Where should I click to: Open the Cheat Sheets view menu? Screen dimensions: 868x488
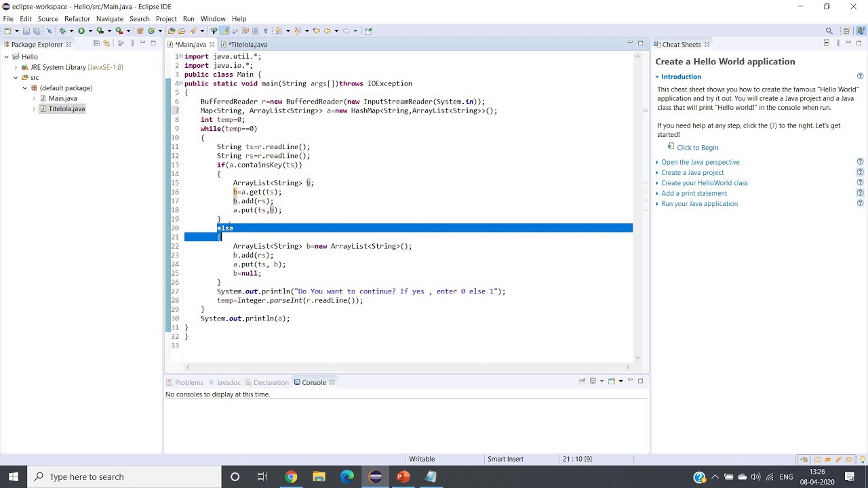pos(838,43)
